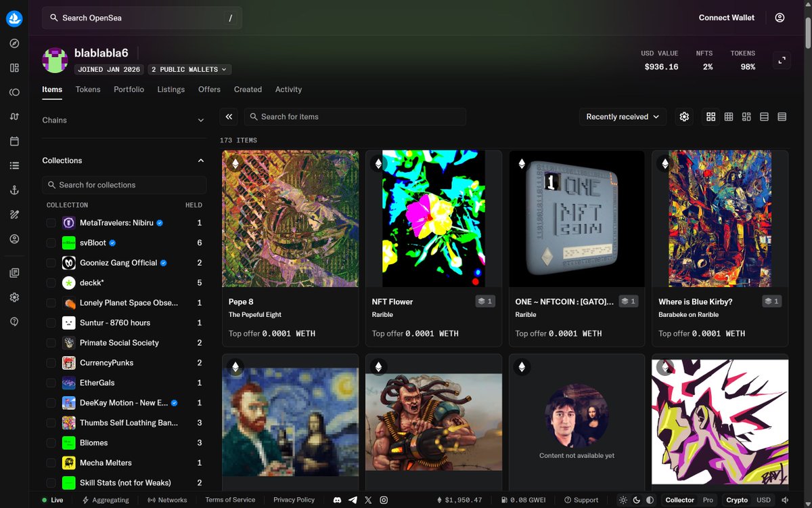
Task: Check the deckk* collection filter
Action: click(x=51, y=282)
